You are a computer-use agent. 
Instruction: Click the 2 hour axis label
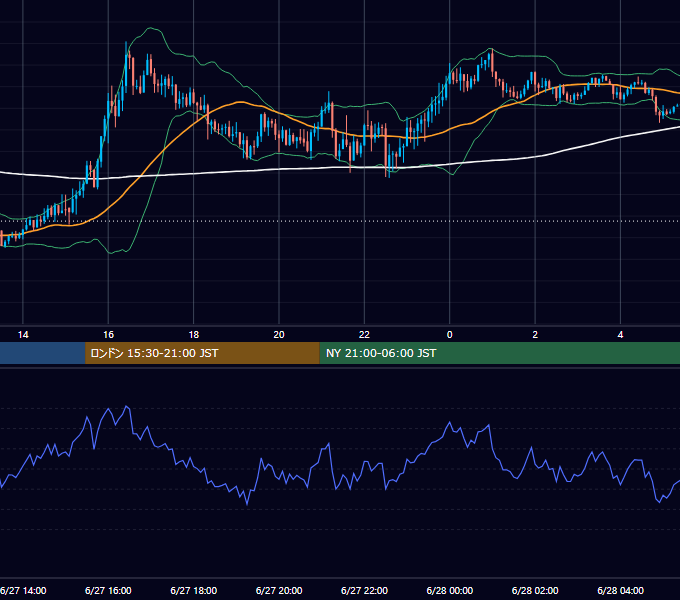pyautogui.click(x=535, y=335)
